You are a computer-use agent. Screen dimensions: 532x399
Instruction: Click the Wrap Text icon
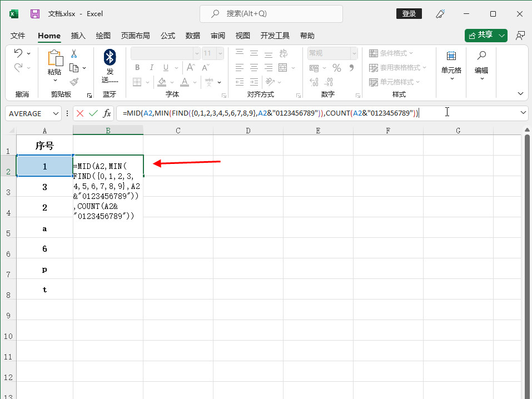(284, 53)
